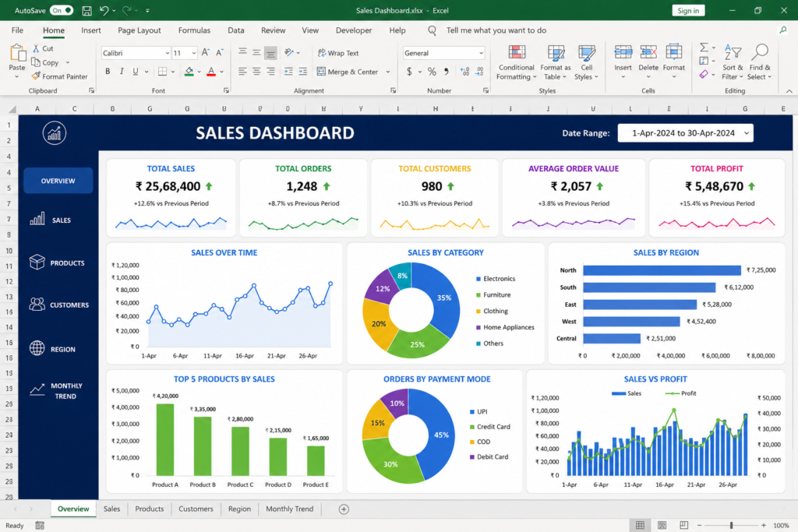798x532 pixels.
Task: Open the Customers sheet tab
Action: tap(196, 509)
